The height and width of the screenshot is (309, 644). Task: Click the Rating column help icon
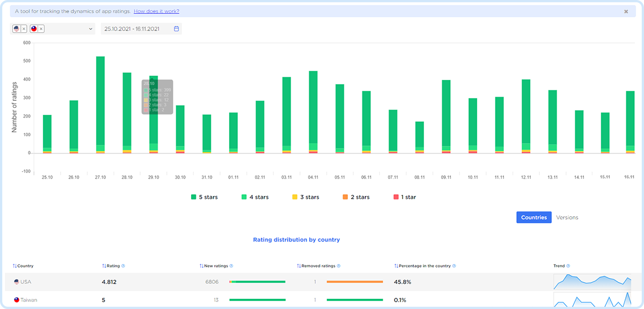(123, 266)
